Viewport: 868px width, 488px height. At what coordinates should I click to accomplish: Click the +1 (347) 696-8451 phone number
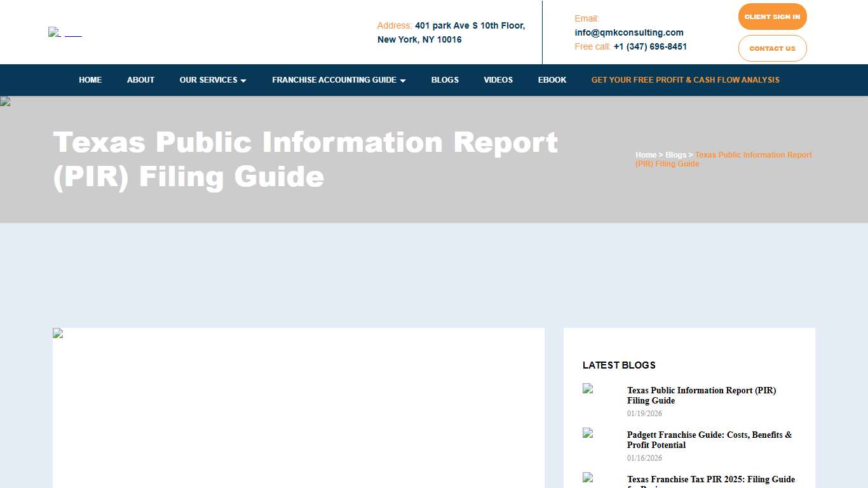pos(650,46)
